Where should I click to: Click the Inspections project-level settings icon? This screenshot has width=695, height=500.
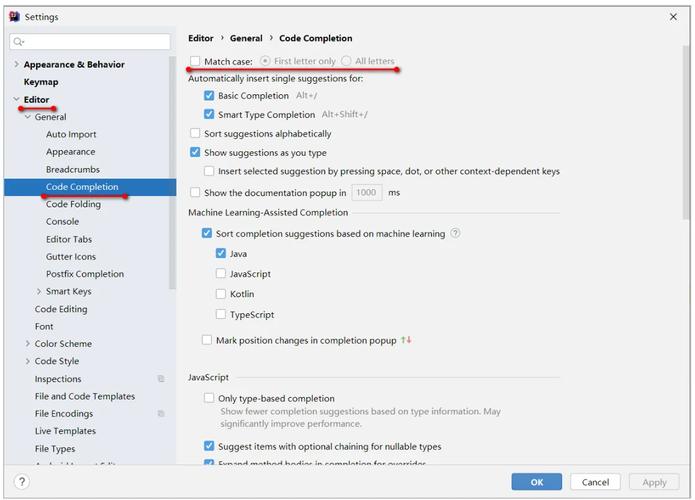point(161,379)
